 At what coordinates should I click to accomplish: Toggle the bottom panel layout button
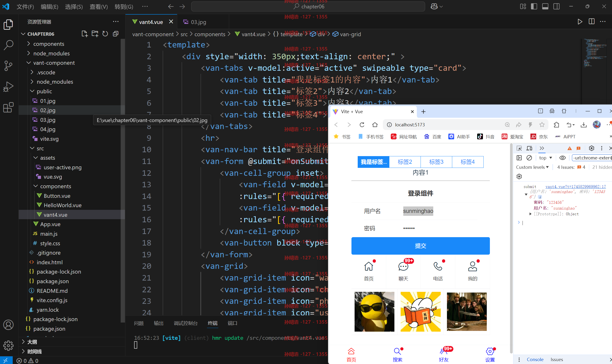click(x=545, y=6)
